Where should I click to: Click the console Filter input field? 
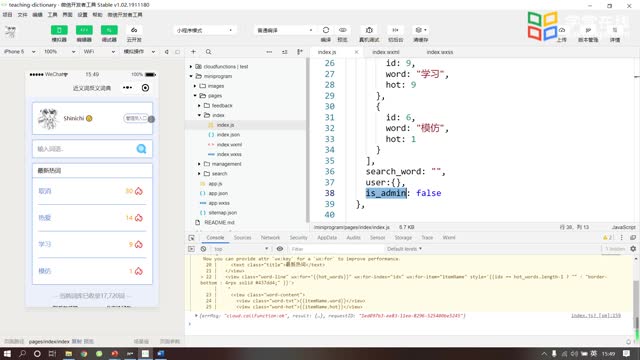click(336, 249)
